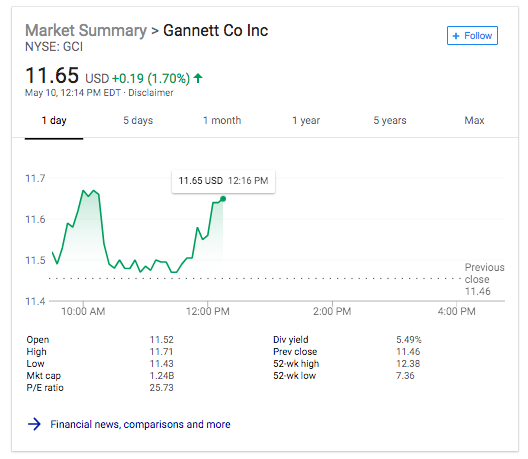Click the High value 11.71
Image resolution: width=528 pixels, height=459 pixels.
161,352
